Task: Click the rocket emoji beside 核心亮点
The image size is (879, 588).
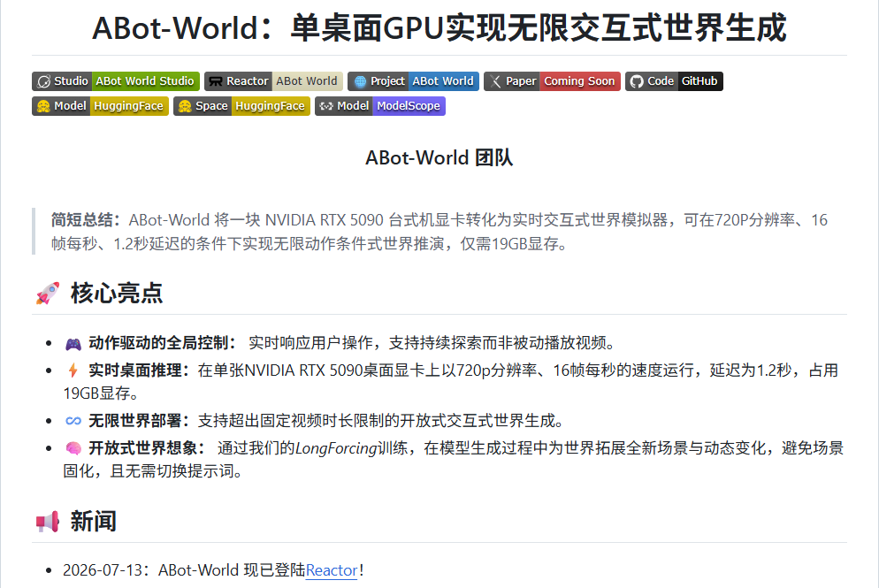Action: coord(48,294)
